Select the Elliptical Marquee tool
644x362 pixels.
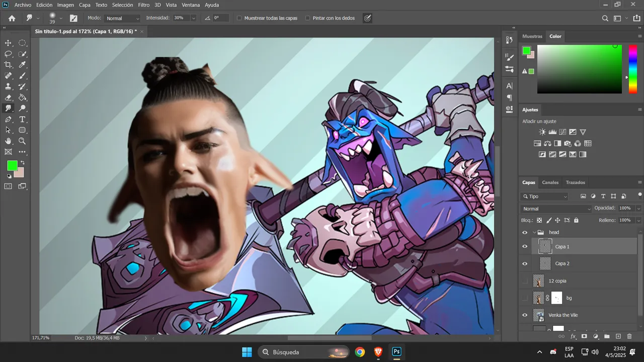click(23, 43)
